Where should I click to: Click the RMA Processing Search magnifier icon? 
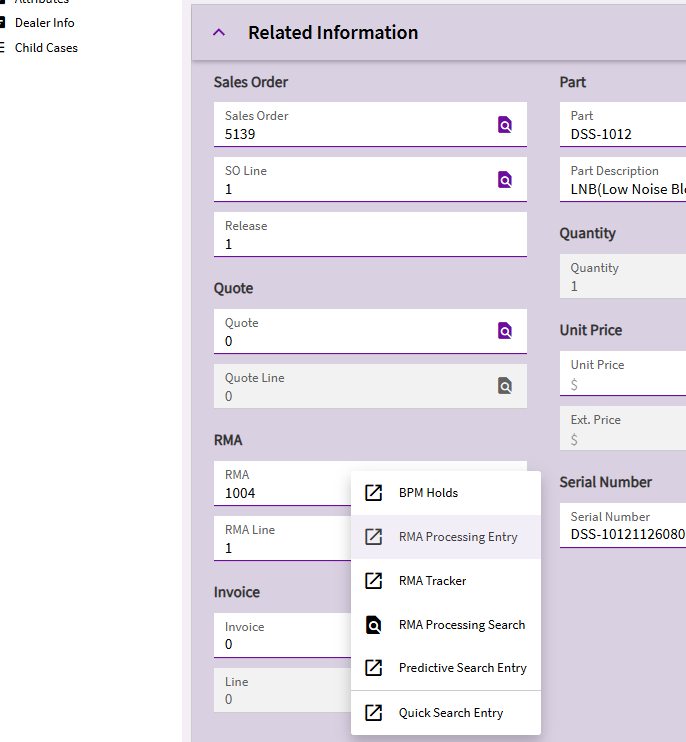tap(373, 625)
